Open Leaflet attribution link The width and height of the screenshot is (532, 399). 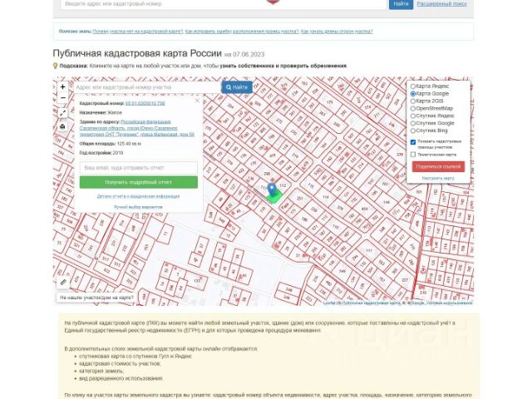point(329,303)
